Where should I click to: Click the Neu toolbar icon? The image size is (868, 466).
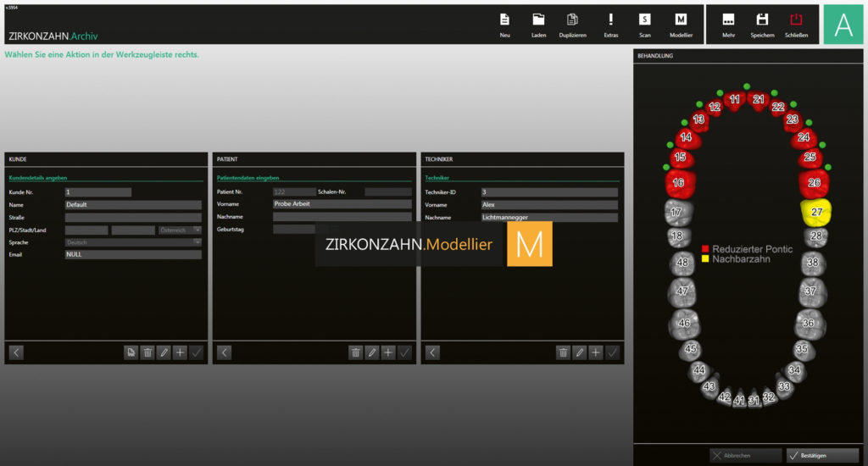pos(504,19)
